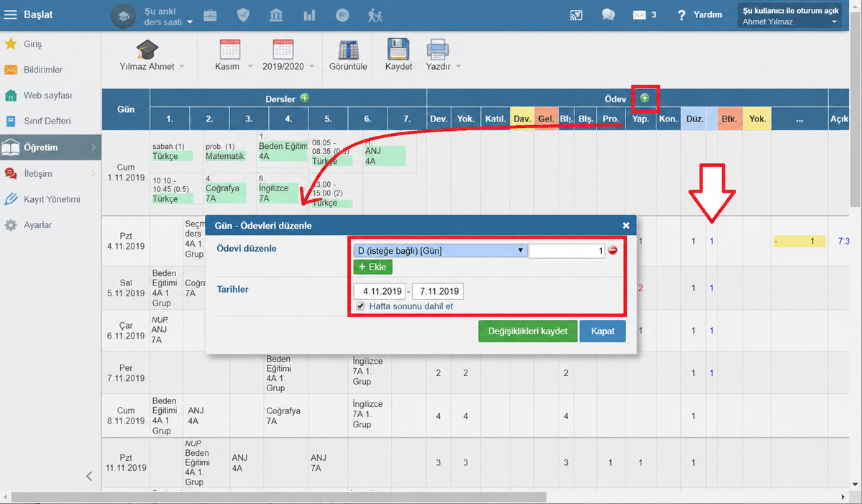Click the Kapat button in dialog
This screenshot has height=504, width=862.
(x=602, y=331)
